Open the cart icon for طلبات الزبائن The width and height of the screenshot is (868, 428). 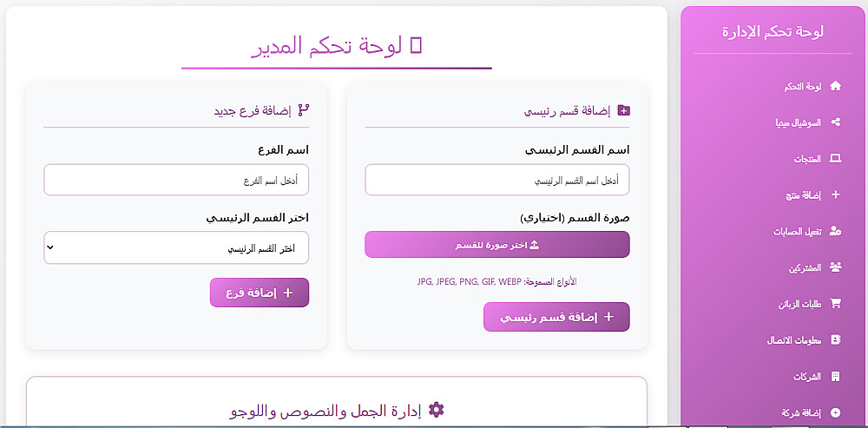(x=836, y=304)
